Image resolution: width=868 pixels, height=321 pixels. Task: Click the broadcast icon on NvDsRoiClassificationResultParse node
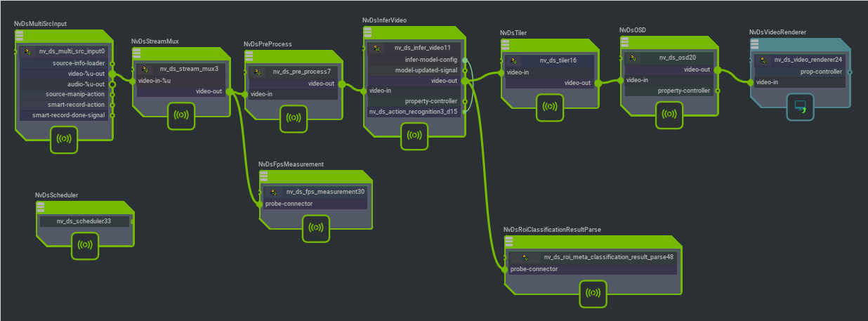point(593,293)
